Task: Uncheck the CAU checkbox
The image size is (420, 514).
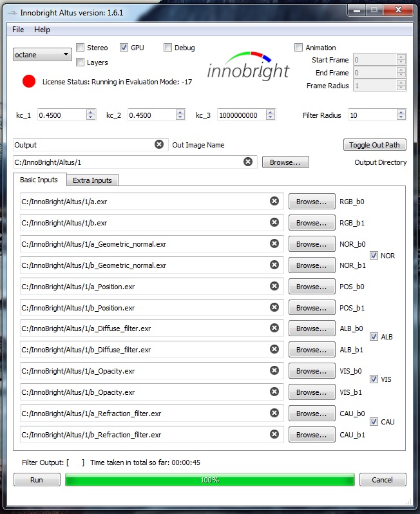Action: [x=374, y=421]
